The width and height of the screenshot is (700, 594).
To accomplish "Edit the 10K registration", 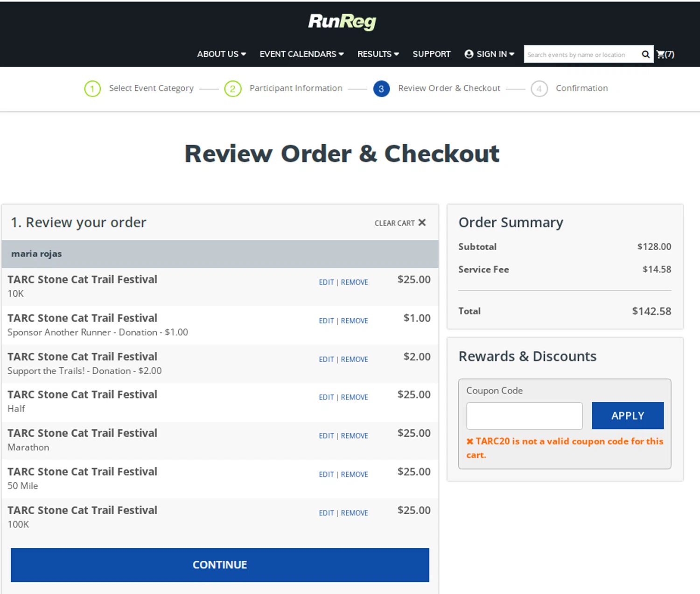I will pyautogui.click(x=326, y=282).
